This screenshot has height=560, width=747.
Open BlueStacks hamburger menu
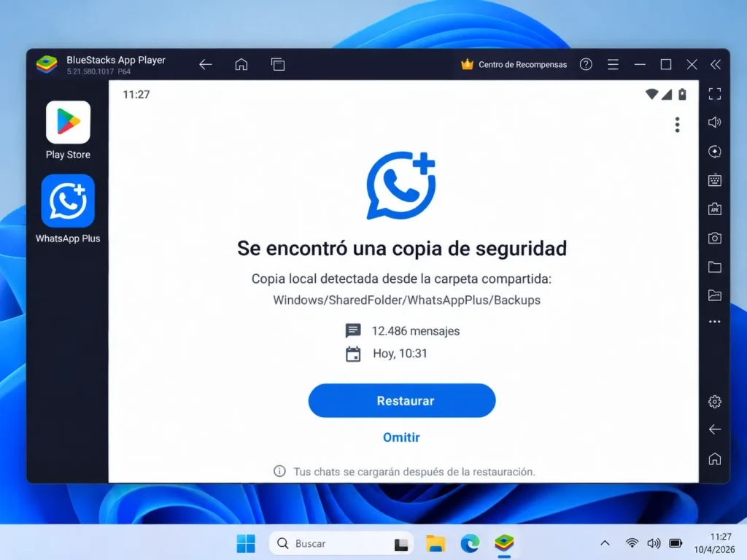click(x=613, y=64)
